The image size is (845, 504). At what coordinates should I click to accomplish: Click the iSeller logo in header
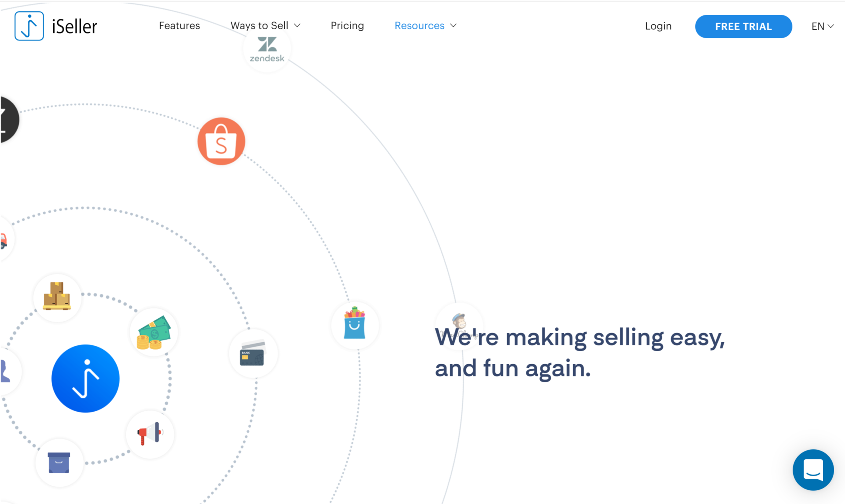point(56,26)
